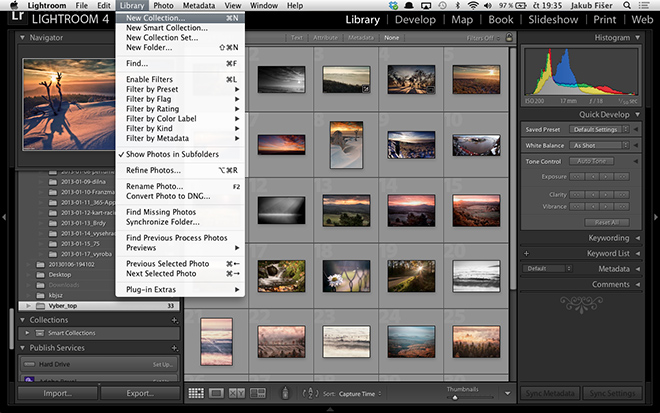The image size is (660, 413).
Task: Click the plus icon on Publish Services
Action: click(173, 348)
